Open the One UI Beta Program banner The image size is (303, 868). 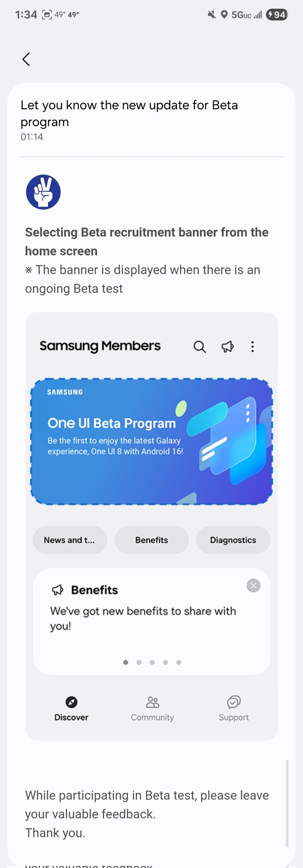coord(151,441)
